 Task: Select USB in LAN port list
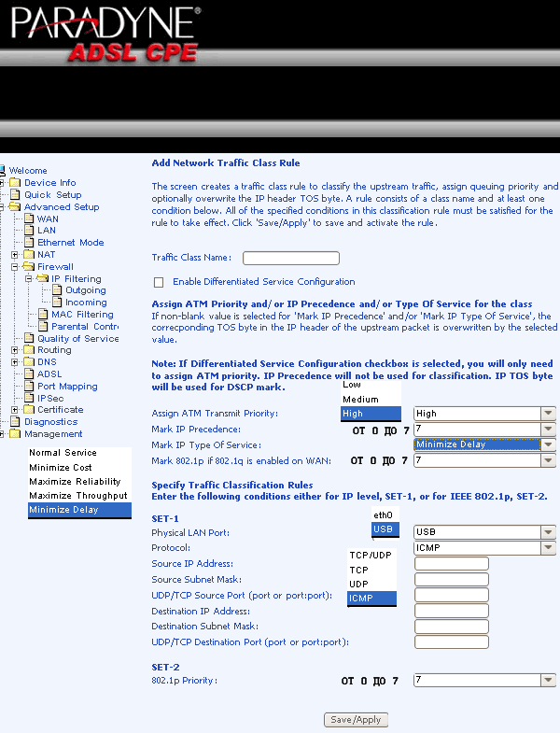click(385, 529)
